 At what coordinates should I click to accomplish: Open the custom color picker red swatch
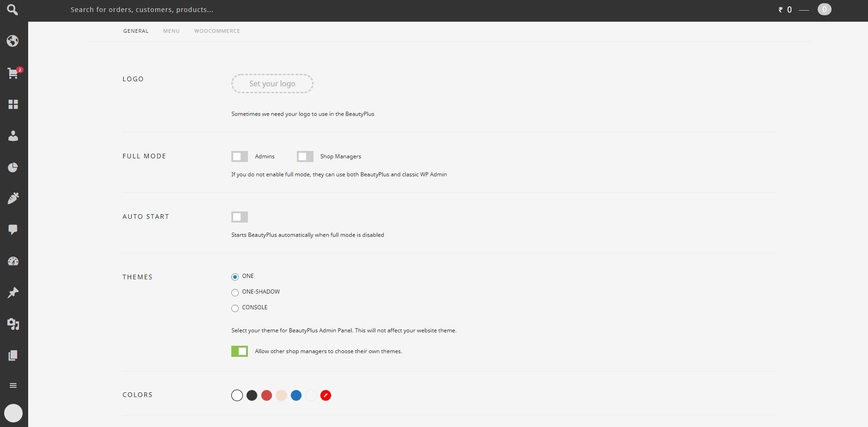(x=325, y=395)
